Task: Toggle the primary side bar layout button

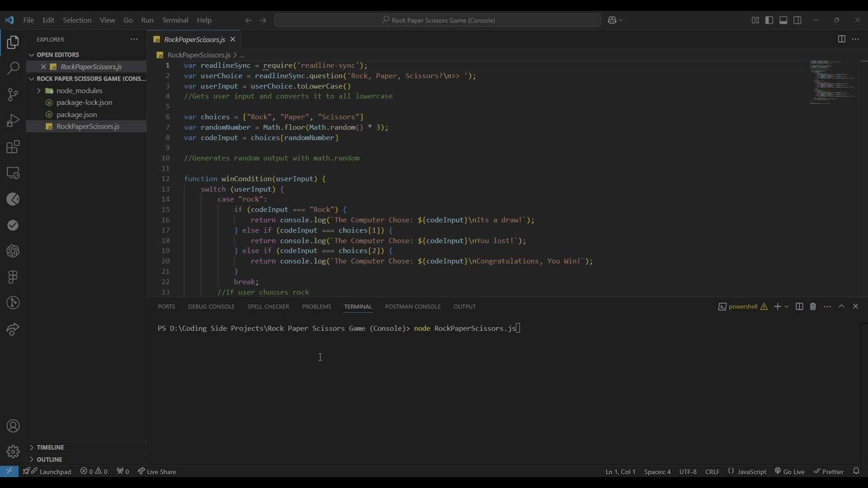Action: coord(769,20)
